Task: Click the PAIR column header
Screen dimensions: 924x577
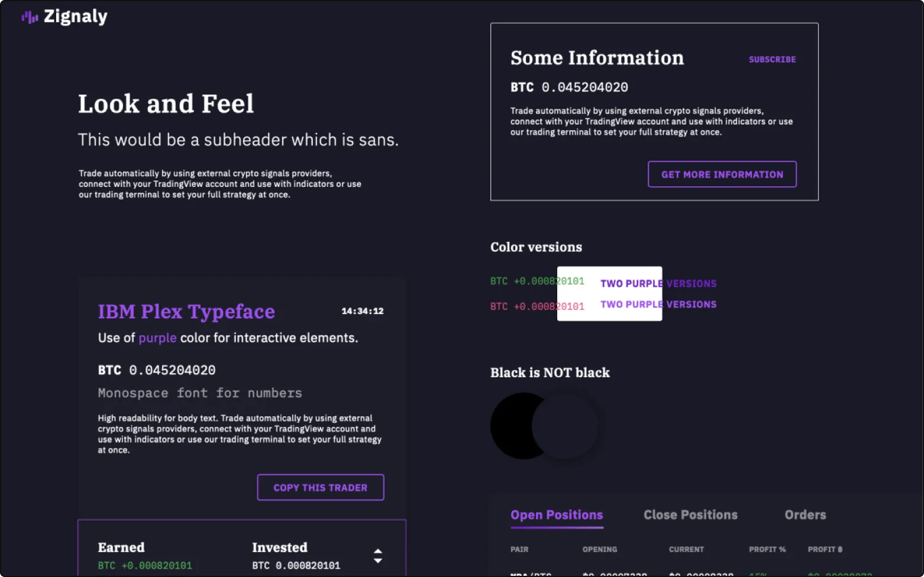Action: 519,549
